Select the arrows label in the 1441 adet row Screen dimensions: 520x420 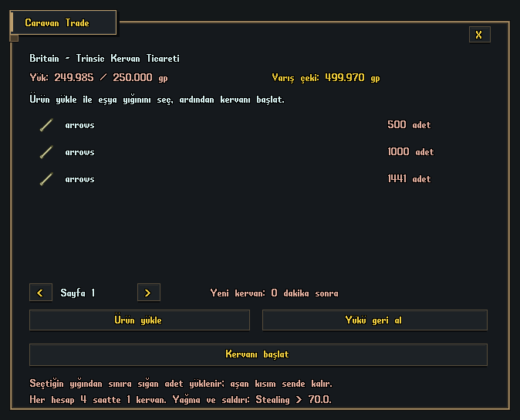pos(80,179)
